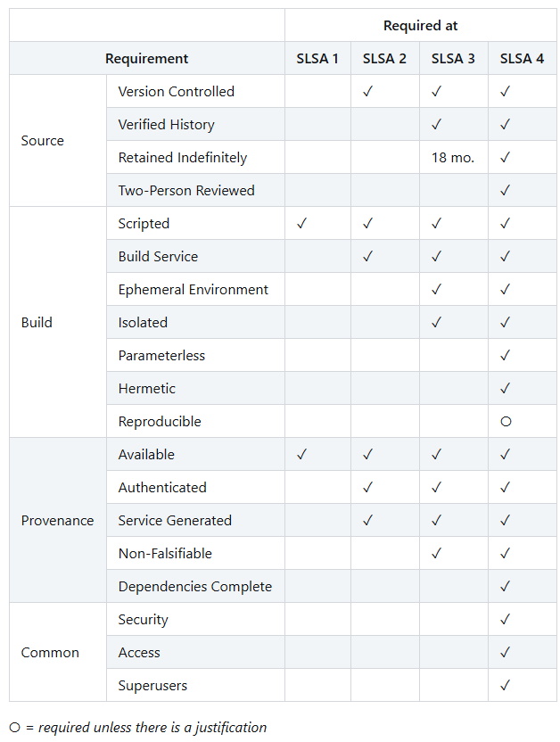560x742 pixels.
Task: Click the "Dependencies Complete" requirement label
Action: [194, 587]
